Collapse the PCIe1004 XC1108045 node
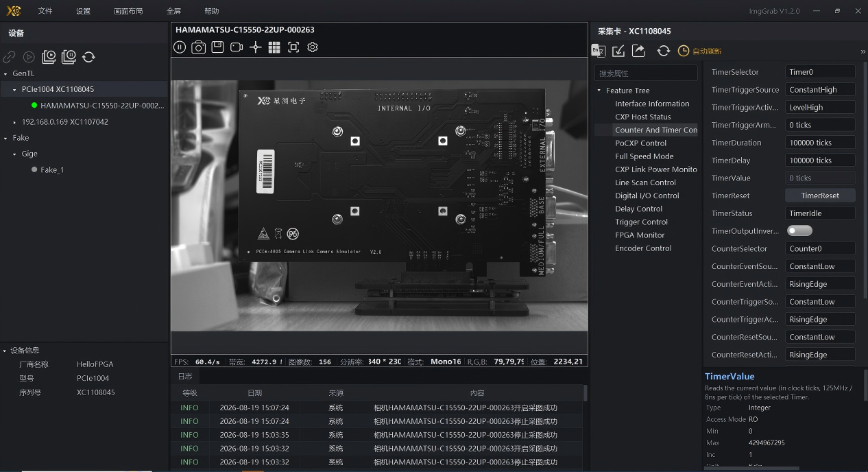Image resolution: width=868 pixels, height=472 pixels. point(14,89)
